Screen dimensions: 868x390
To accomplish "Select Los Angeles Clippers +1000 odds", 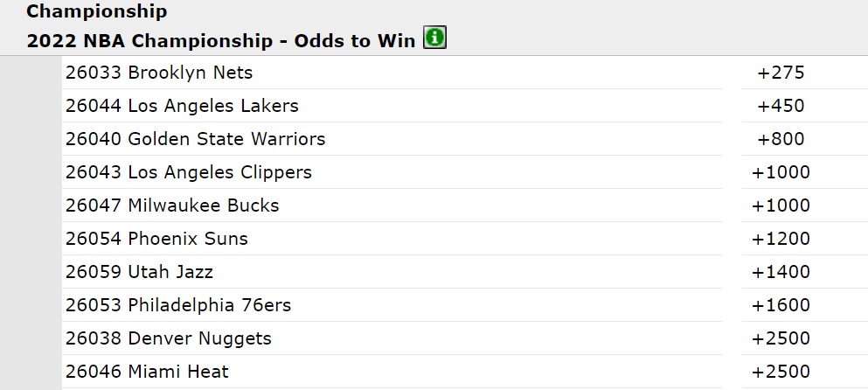I will click(x=781, y=172).
